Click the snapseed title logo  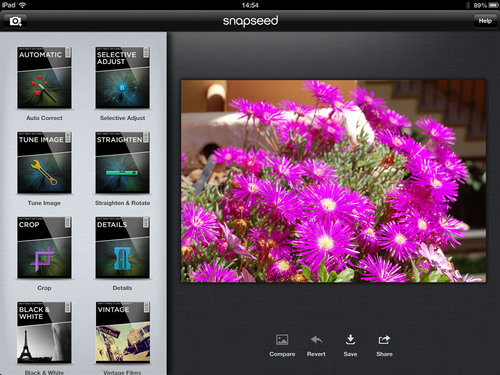click(x=250, y=21)
